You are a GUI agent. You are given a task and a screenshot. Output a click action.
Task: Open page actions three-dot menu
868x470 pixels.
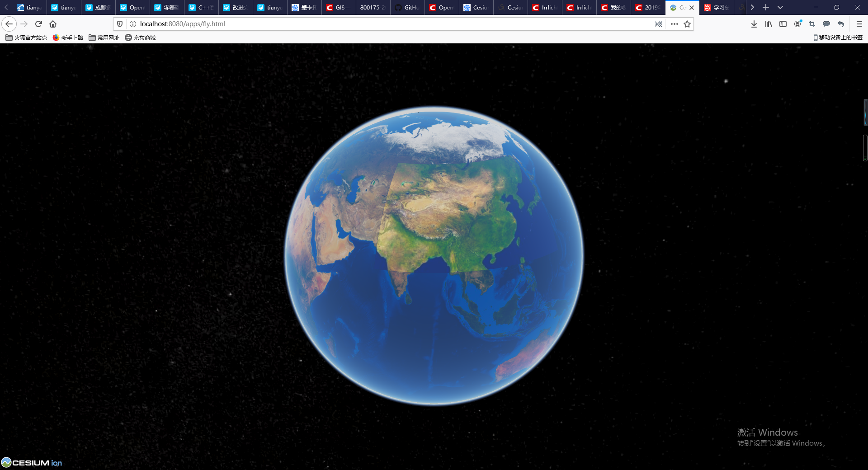pos(674,24)
